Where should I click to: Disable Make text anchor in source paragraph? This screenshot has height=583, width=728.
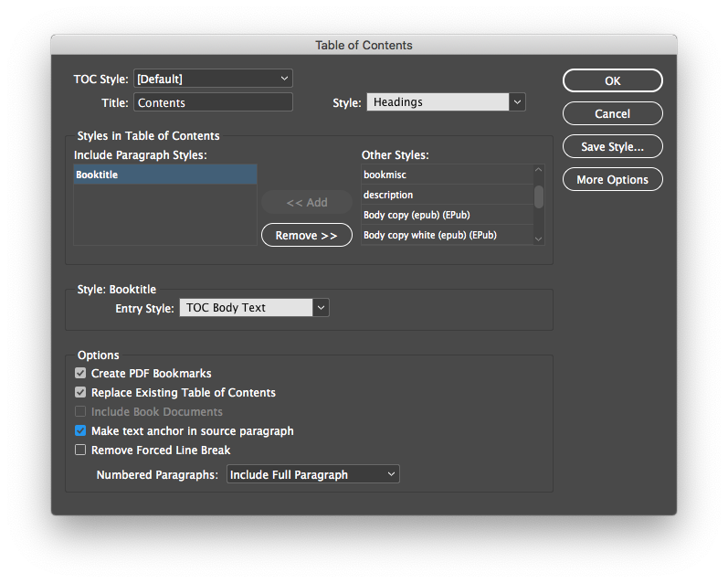pyautogui.click(x=81, y=430)
